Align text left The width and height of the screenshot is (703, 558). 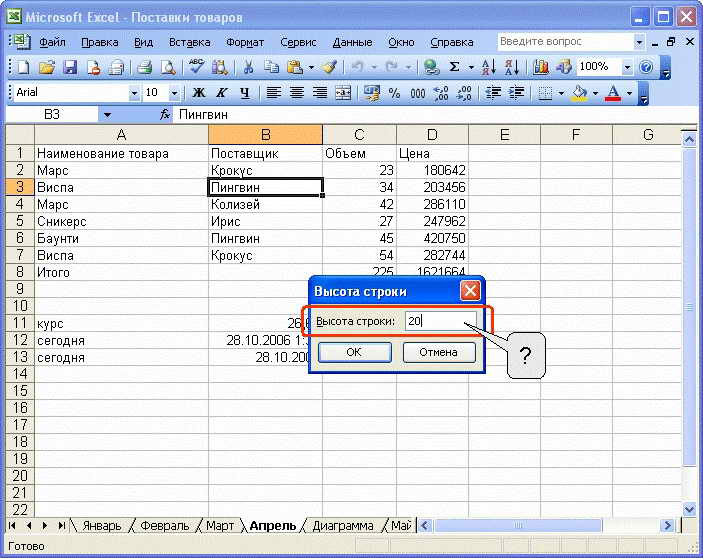click(x=273, y=93)
